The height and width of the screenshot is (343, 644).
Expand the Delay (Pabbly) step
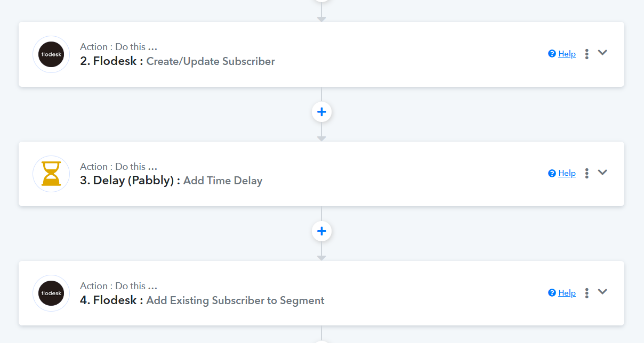[602, 172]
